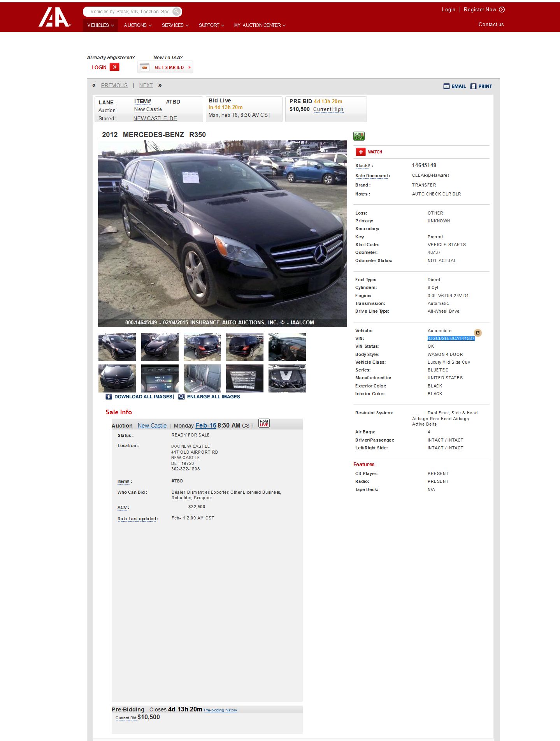Click ENLARGE ALL IMAGES link
560x741 pixels.
pos(214,397)
